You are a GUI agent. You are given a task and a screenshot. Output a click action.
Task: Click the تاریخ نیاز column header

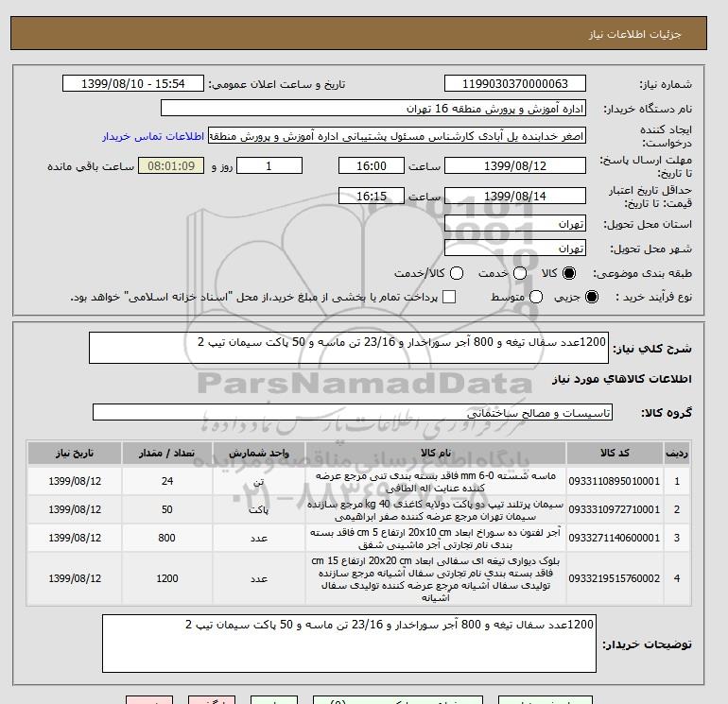click(x=75, y=453)
